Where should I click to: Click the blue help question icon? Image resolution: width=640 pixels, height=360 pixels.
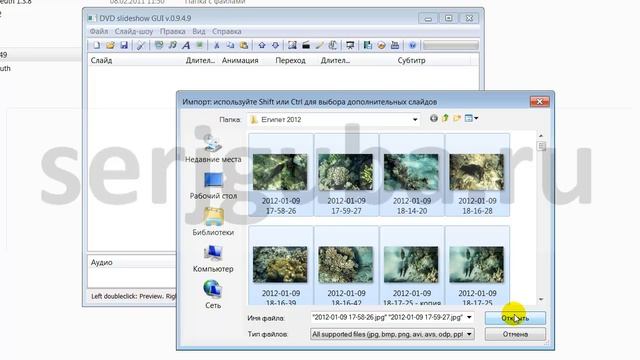click(x=412, y=45)
